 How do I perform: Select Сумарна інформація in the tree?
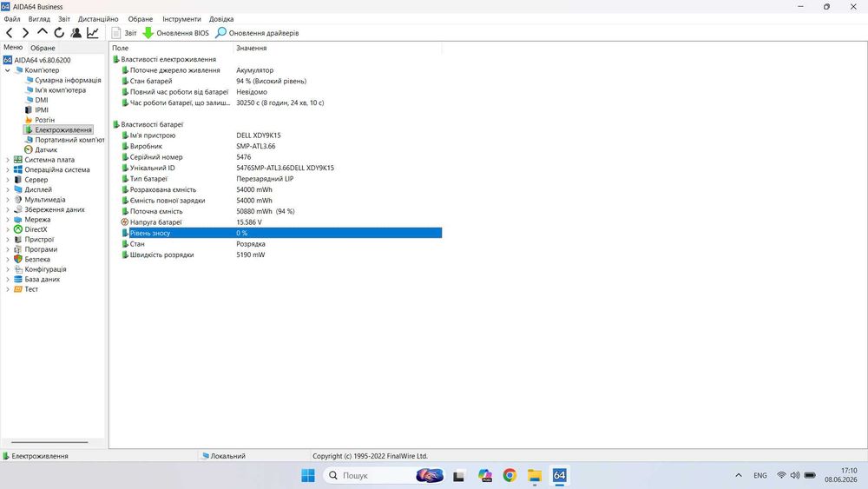pos(68,80)
